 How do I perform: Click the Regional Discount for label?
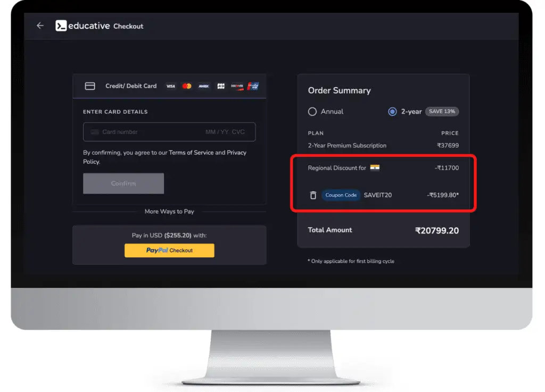tap(337, 168)
